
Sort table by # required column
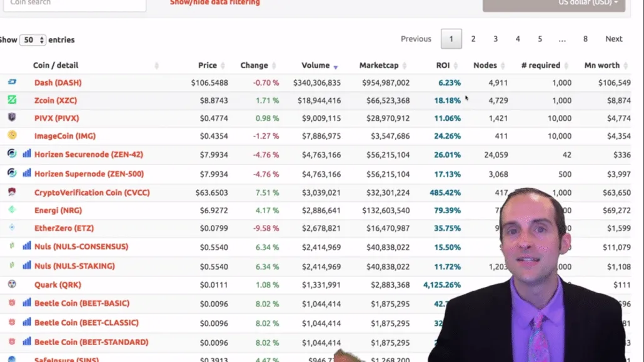tap(540, 65)
